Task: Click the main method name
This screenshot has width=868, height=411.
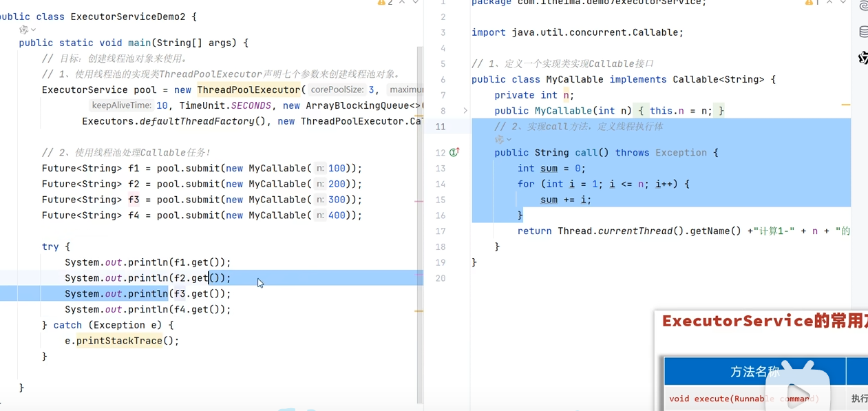Action: [x=140, y=43]
